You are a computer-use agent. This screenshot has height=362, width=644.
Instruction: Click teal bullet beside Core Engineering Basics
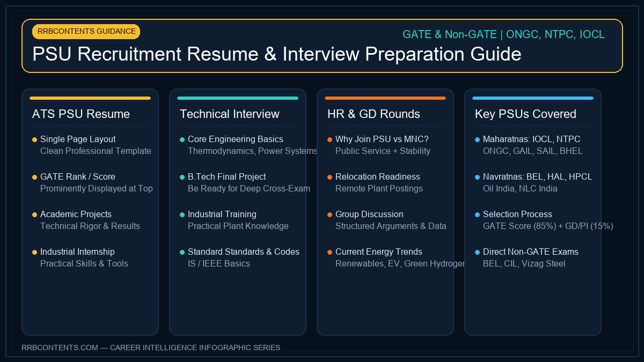pos(182,139)
